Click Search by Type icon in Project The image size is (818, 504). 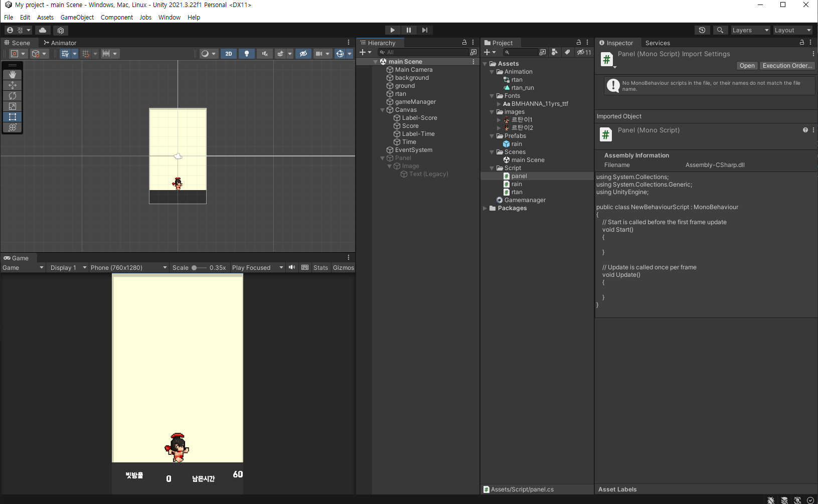tap(555, 52)
